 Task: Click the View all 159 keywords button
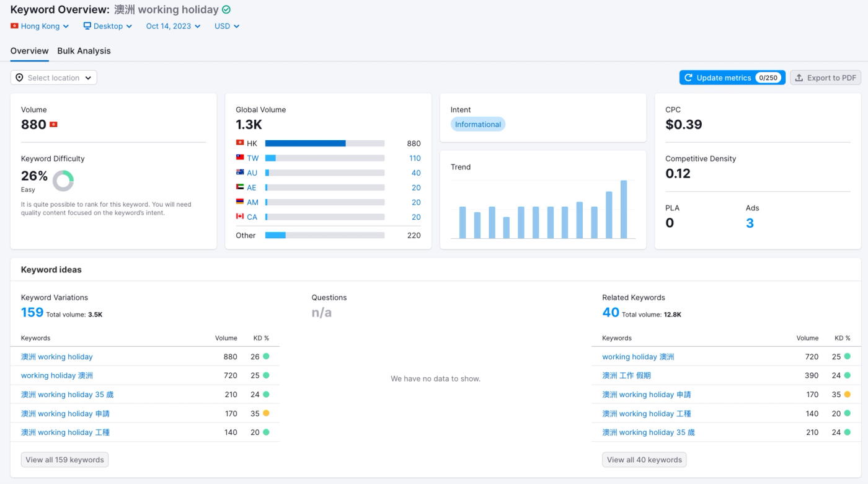click(x=64, y=459)
